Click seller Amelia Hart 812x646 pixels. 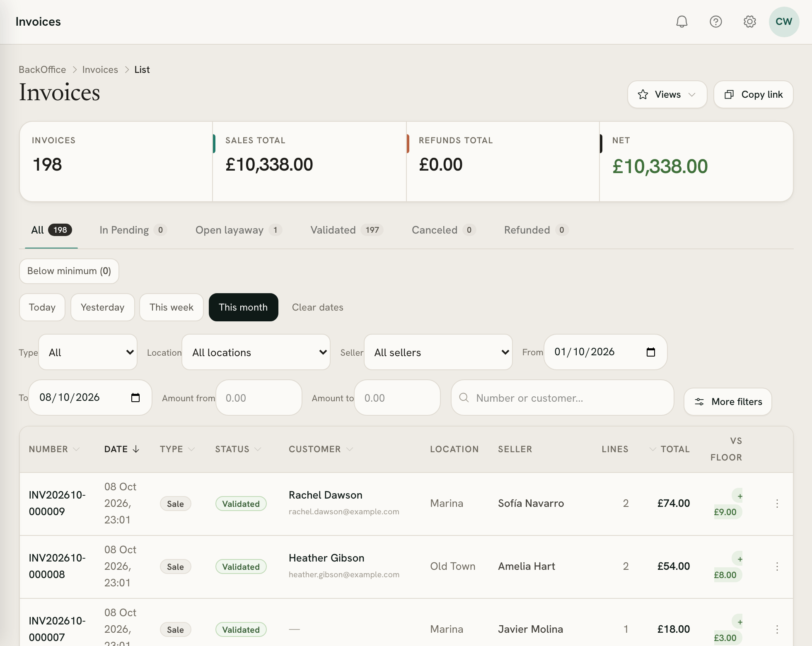coord(527,566)
